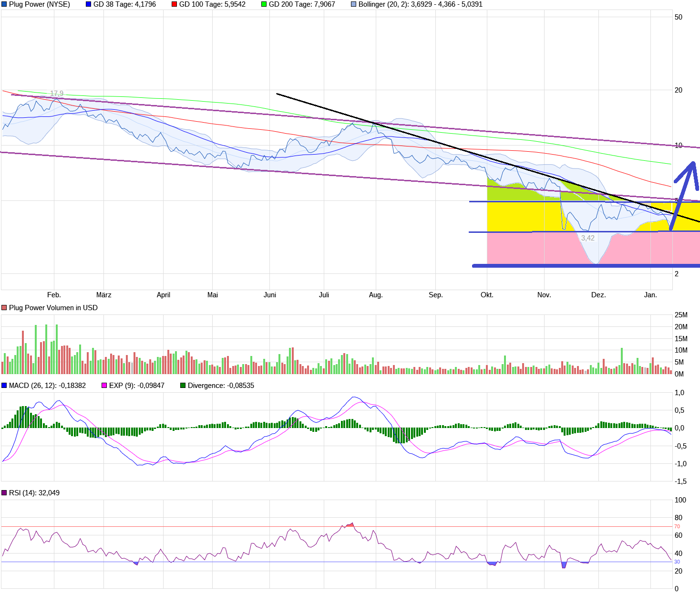Click the 'Nov.' x-axis month label
Screen dimensions: 700x596
(544, 295)
